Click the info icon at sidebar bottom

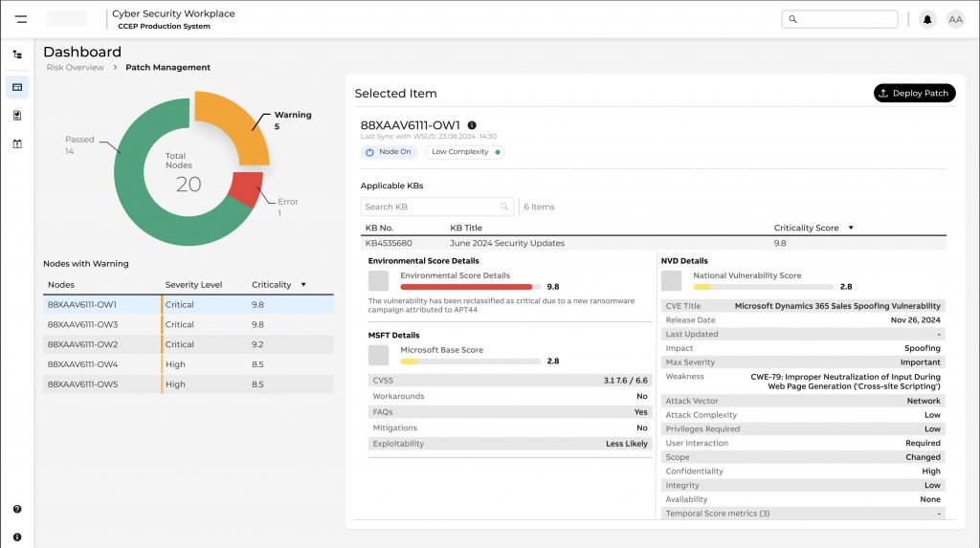click(17, 537)
